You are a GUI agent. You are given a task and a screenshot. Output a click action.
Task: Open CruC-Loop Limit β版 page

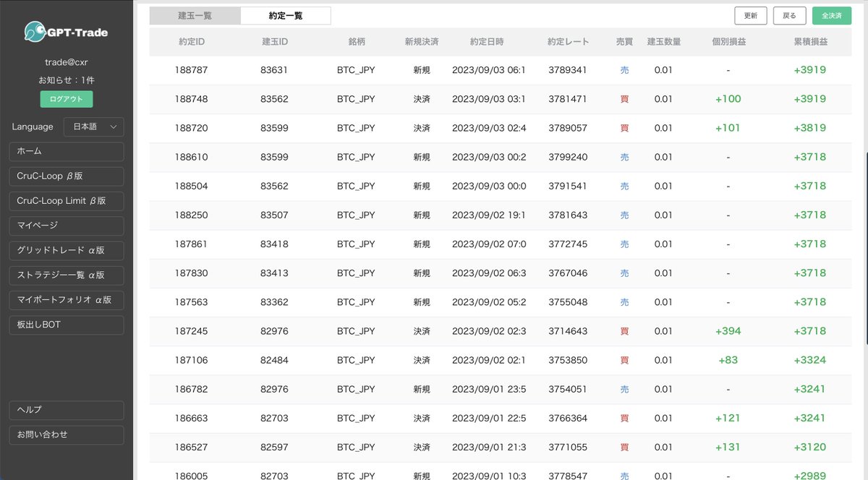click(x=66, y=201)
